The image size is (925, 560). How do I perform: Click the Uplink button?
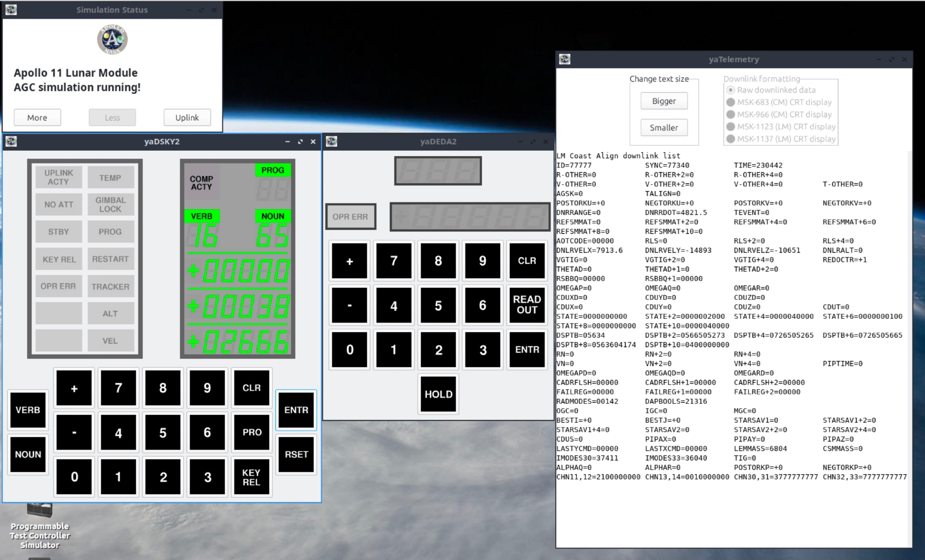(x=187, y=118)
